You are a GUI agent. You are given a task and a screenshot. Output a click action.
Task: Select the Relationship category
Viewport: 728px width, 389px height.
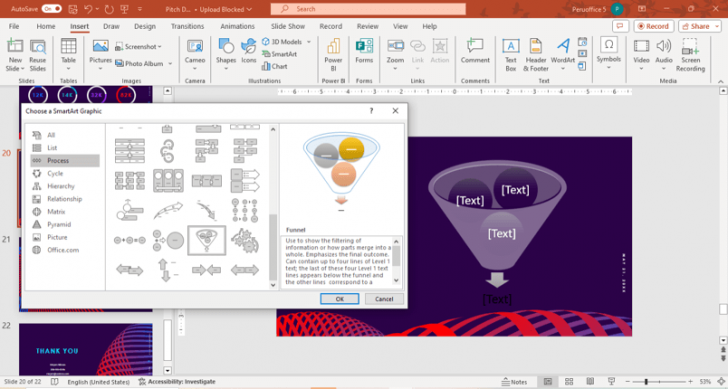pyautogui.click(x=65, y=199)
